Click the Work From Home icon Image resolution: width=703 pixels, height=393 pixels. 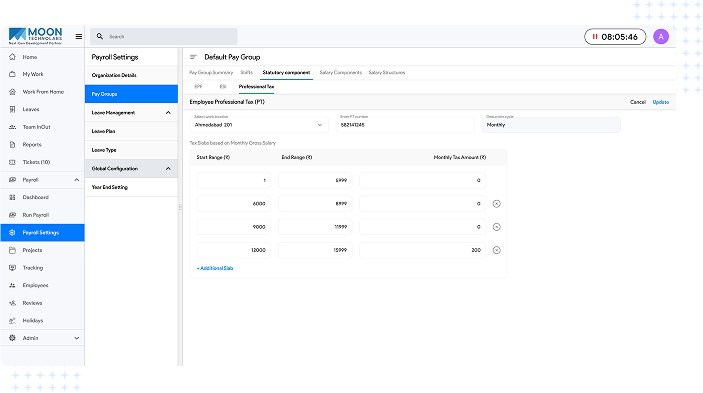tap(13, 92)
